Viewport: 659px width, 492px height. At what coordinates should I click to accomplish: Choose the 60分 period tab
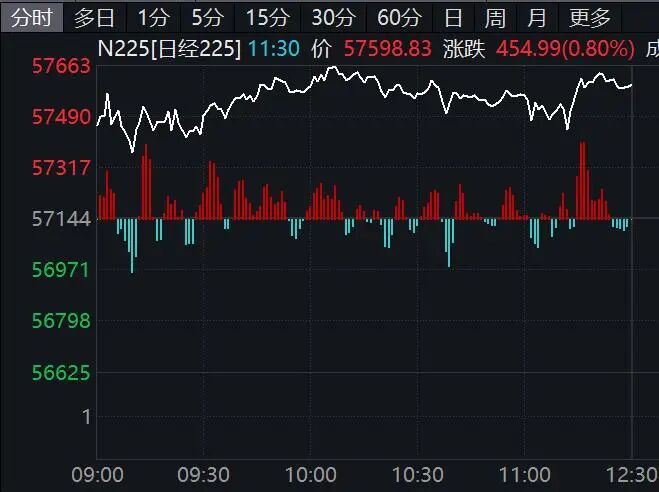tap(398, 17)
